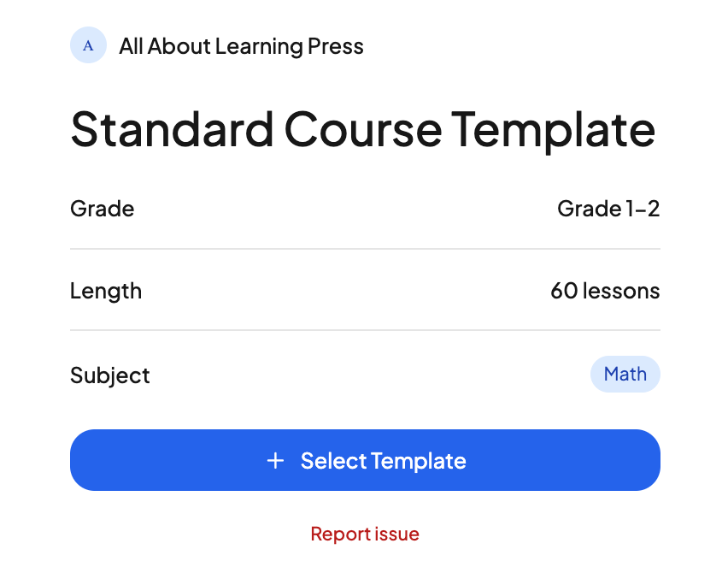Open the Report issue link
The width and height of the screenshot is (728, 567).
tap(365, 535)
